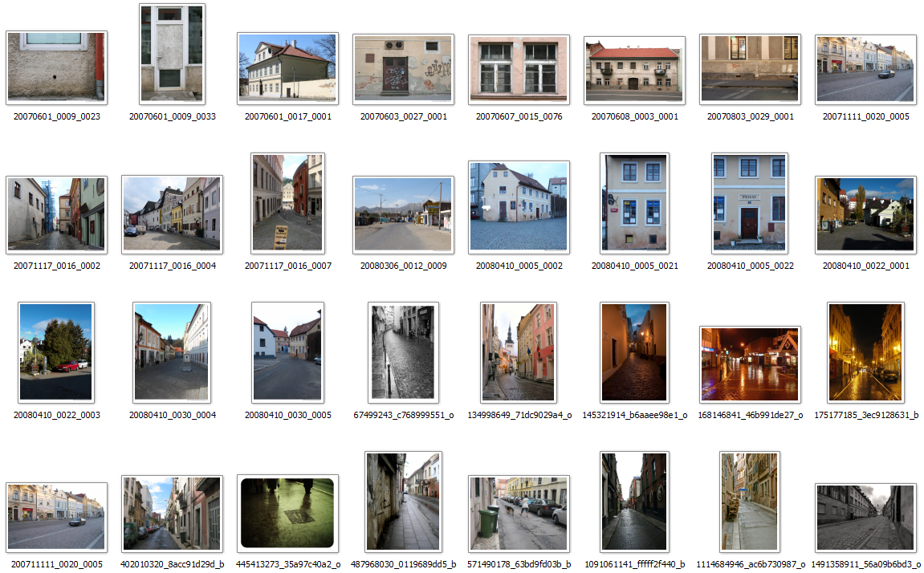
Task: Open the 20080410_0005_0022 facade thumbnail
Action: click(x=750, y=203)
